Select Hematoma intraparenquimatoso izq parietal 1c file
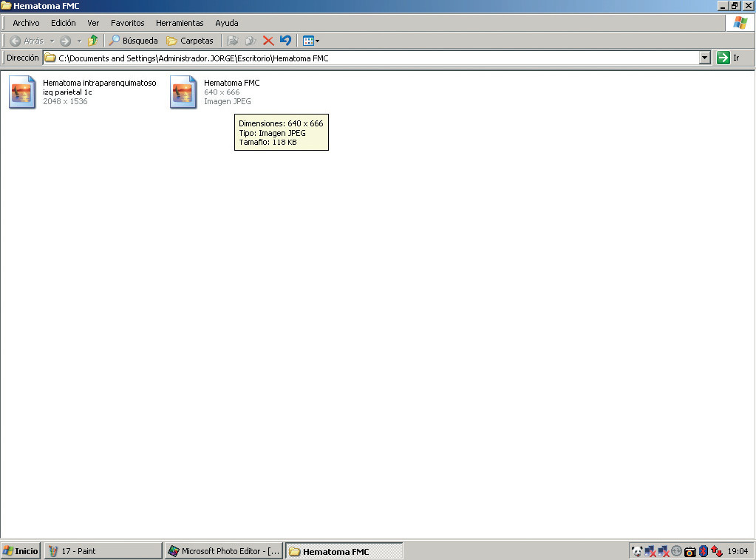The image size is (756, 560). (x=22, y=92)
